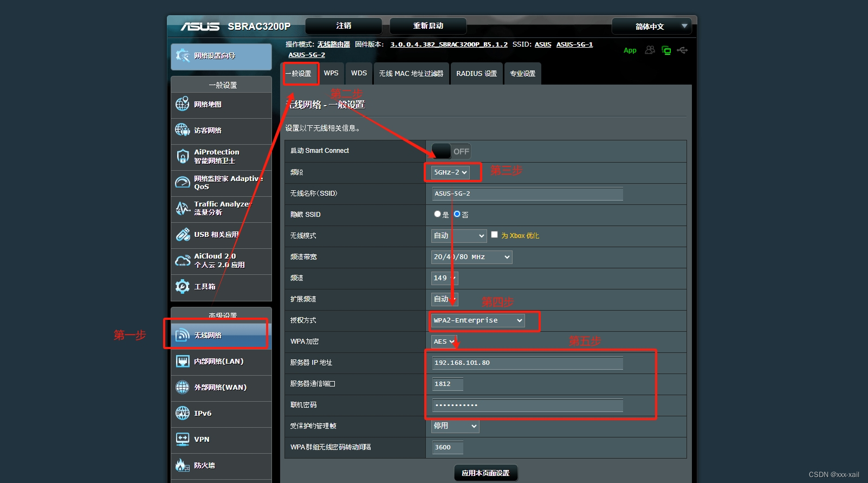The width and height of the screenshot is (868, 483).
Task: Open the wireless mode (无线模式) dropdown
Action: tap(459, 236)
